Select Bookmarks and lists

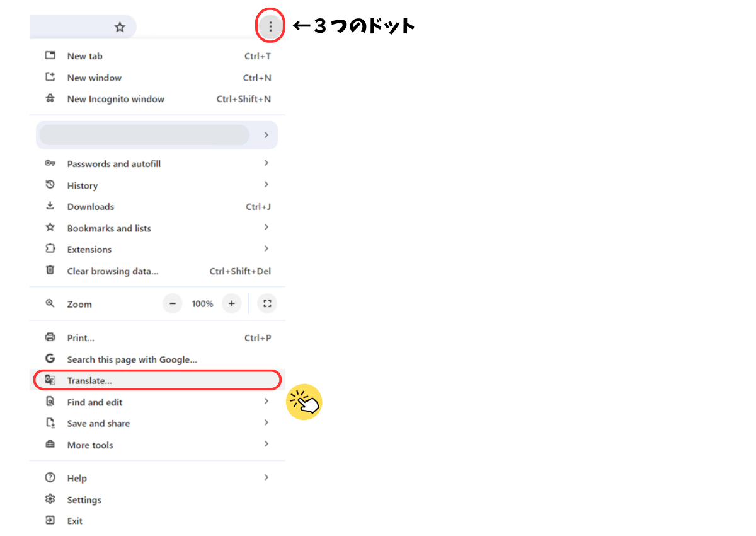click(x=109, y=228)
